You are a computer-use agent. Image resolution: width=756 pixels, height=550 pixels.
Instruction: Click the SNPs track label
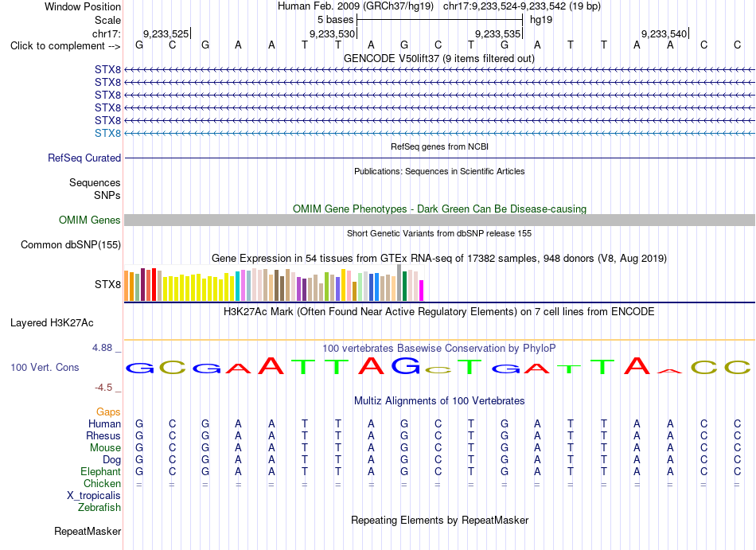(107, 195)
